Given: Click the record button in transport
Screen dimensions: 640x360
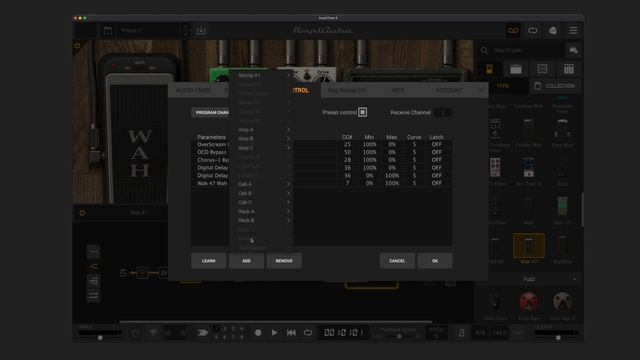Looking at the screenshot, I should [258, 333].
